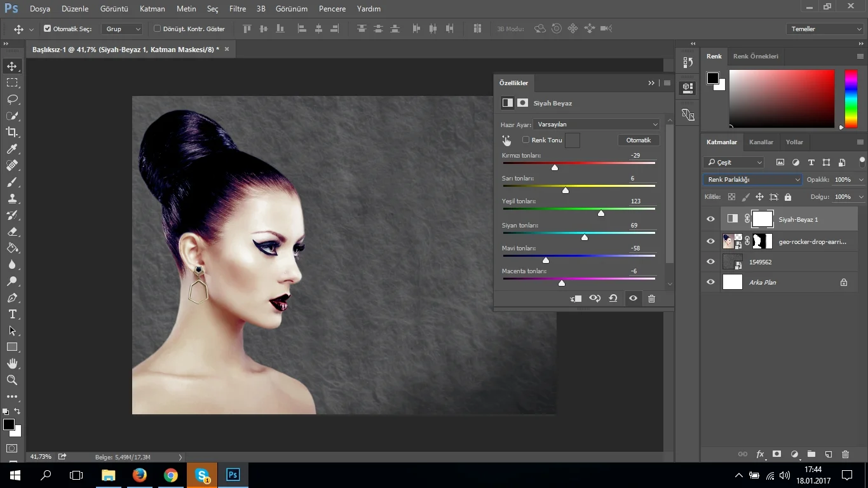Delete adjustment with Properties trash icon
868x488 pixels.
coord(651,299)
